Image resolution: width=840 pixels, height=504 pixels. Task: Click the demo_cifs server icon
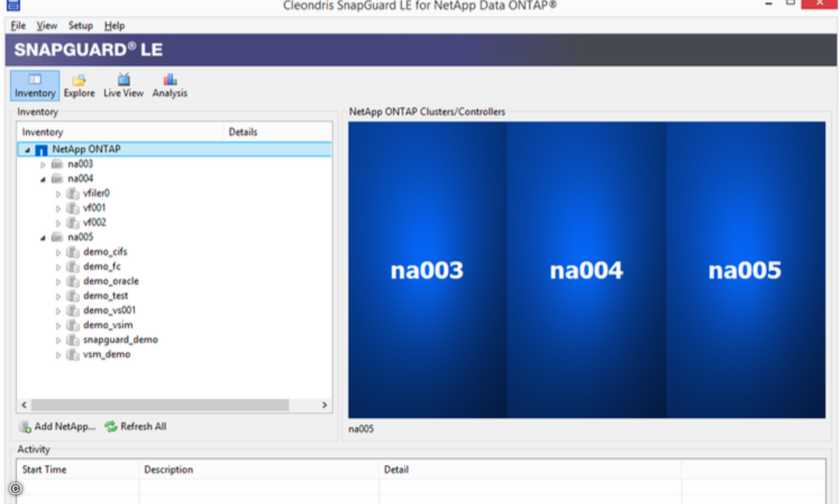click(x=72, y=252)
